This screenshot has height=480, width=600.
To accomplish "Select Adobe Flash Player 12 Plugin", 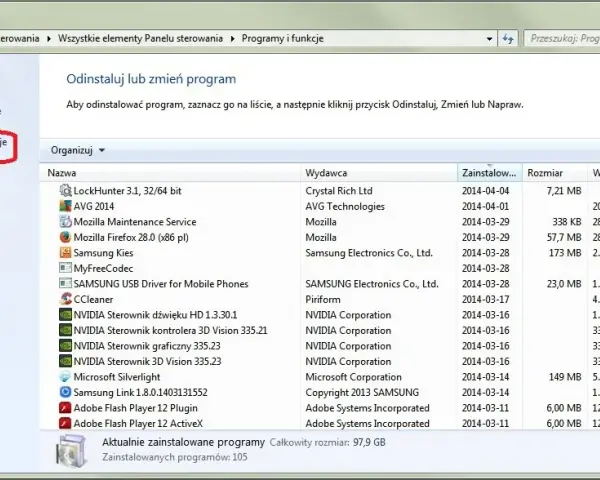I will [x=135, y=408].
